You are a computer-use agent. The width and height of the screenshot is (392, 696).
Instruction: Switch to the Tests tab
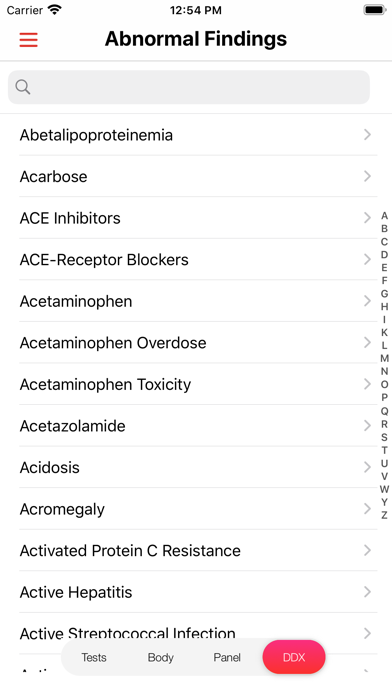tap(94, 657)
